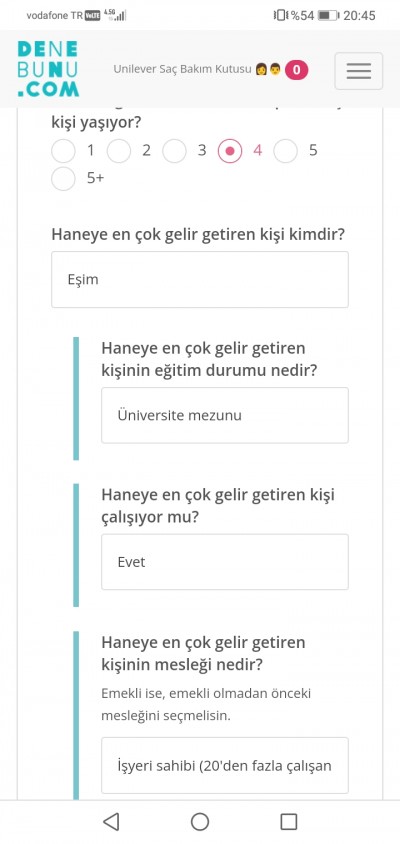Screen dimensions: 400x844
Task: Choose 5 people radio button
Action: pyautogui.click(x=285, y=151)
